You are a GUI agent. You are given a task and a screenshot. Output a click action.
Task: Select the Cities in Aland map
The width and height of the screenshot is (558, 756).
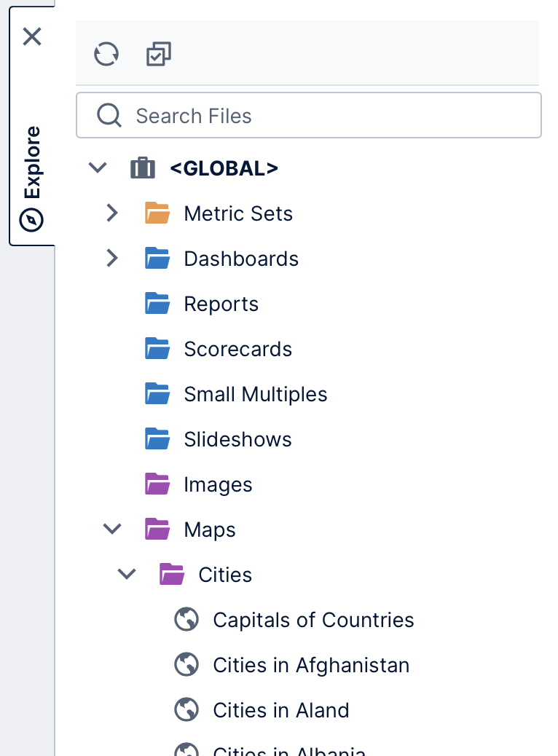(x=280, y=709)
